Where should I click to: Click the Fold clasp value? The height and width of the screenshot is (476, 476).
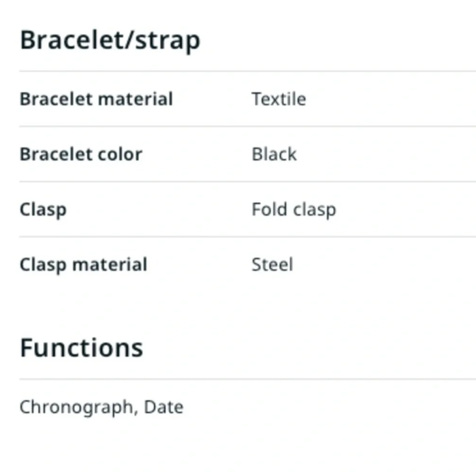pos(294,210)
